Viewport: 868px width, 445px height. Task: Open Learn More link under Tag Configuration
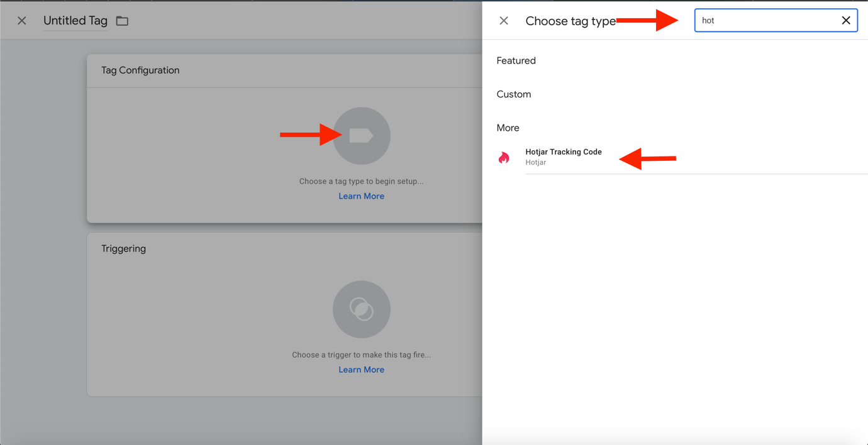click(361, 196)
